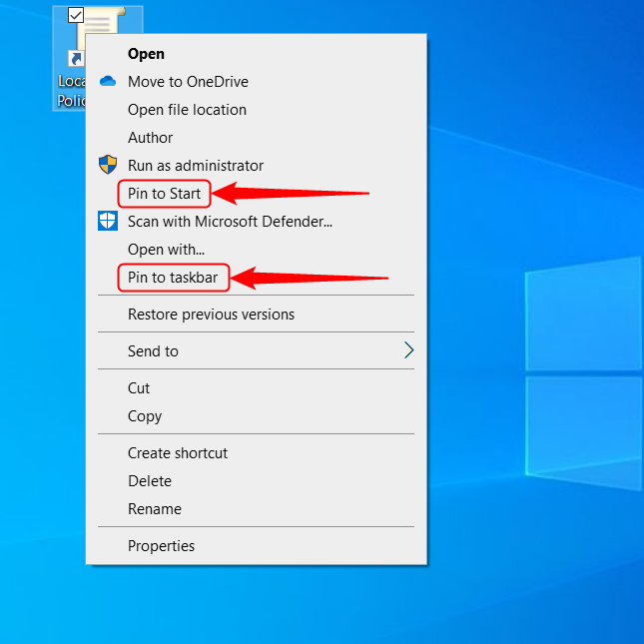Choose Copy from the context menu
This screenshot has width=644, height=644.
pos(256,416)
